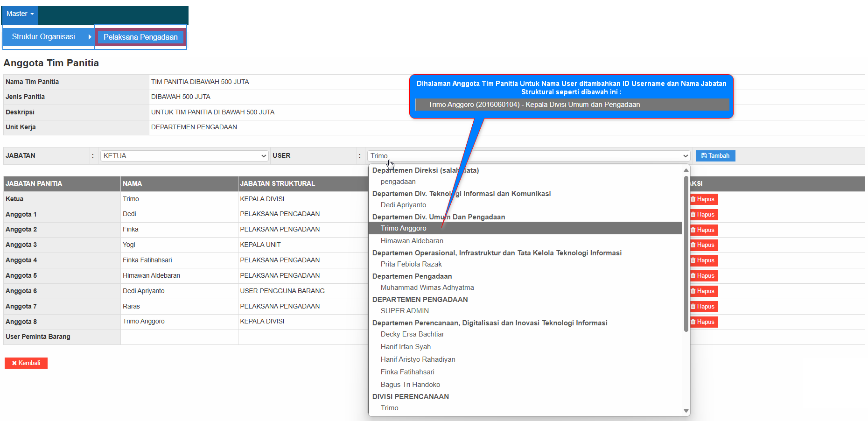Viewport: 868px width, 421px height.
Task: Choose Himawan Aldebaran in dropdown list
Action: coord(412,241)
